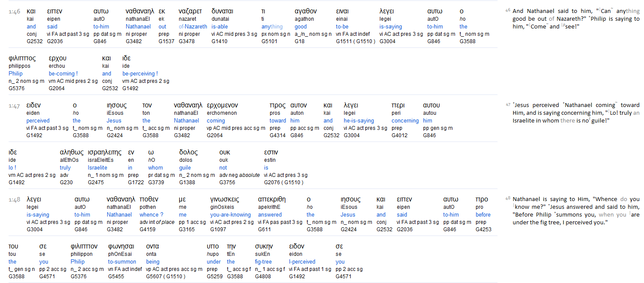Screen dimensions: 644x283
Task: Open verse reference 1:47 in the left margin
Action: (14, 106)
